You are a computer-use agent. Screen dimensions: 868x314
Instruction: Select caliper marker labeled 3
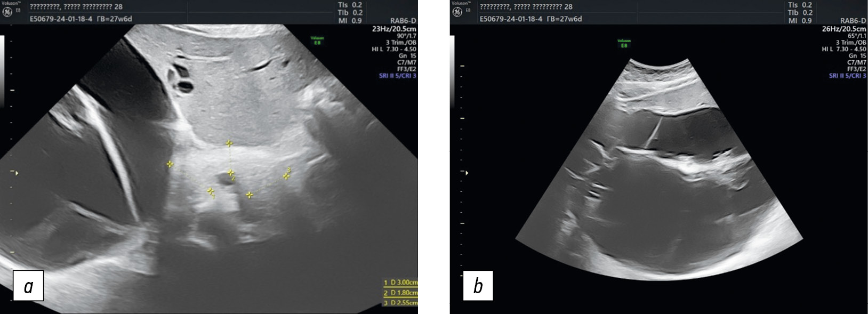pos(287,175)
